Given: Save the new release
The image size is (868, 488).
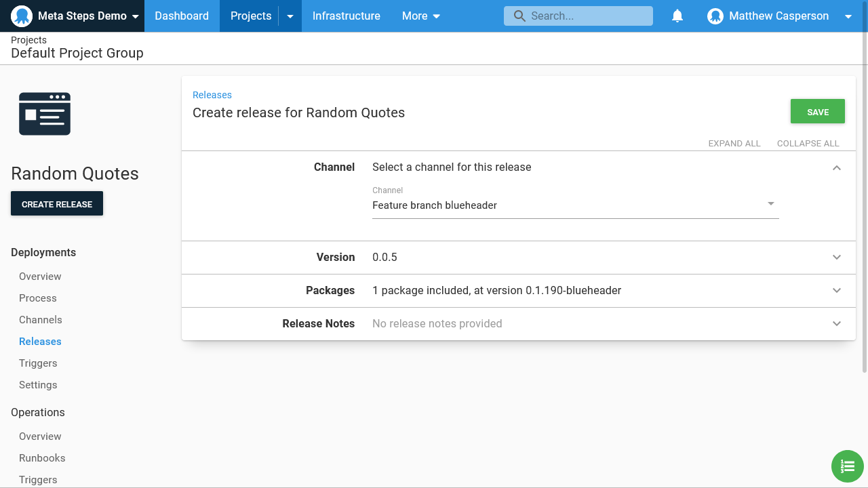Looking at the screenshot, I should [817, 112].
